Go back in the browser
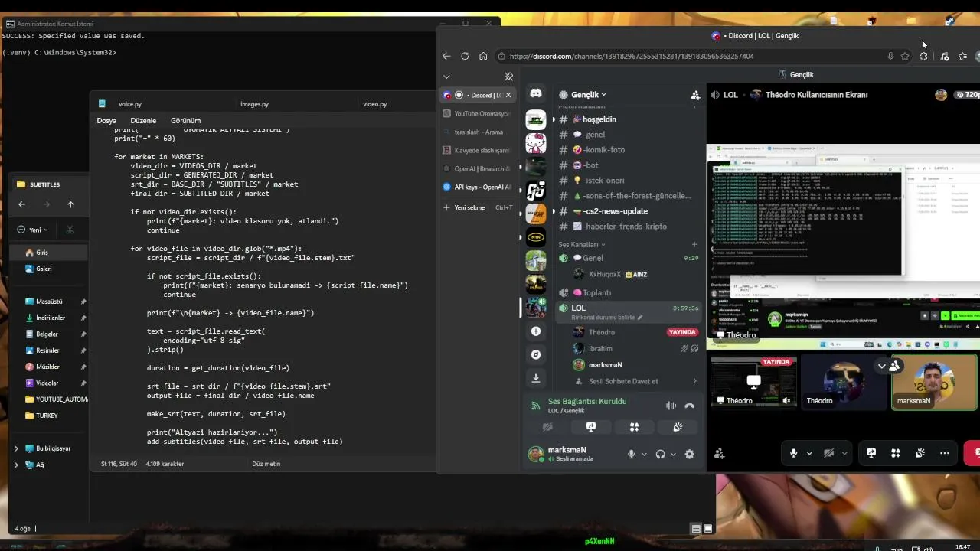The image size is (980, 551). [x=446, y=56]
